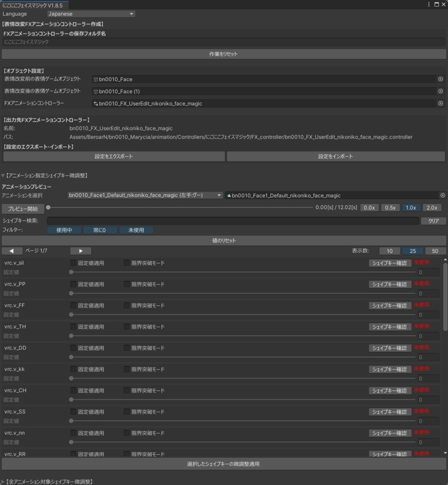Collapse the アニメーション指定シェイプキー微調整 section
The width and height of the screenshot is (448, 485).
[3, 175]
